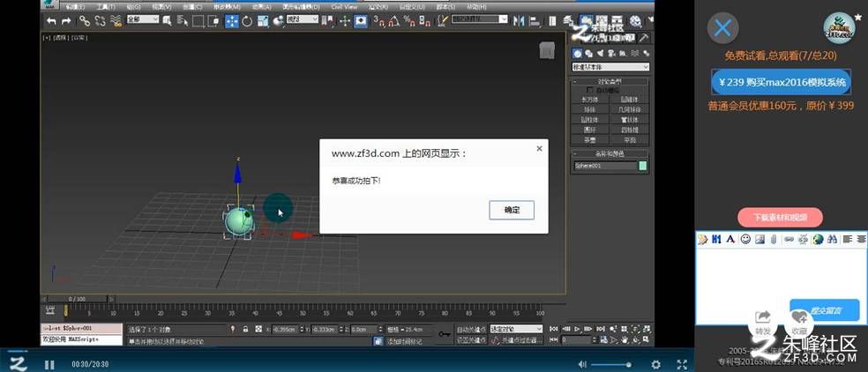Collapse the 名称和颜色 rollout
The width and height of the screenshot is (868, 372).
610,154
